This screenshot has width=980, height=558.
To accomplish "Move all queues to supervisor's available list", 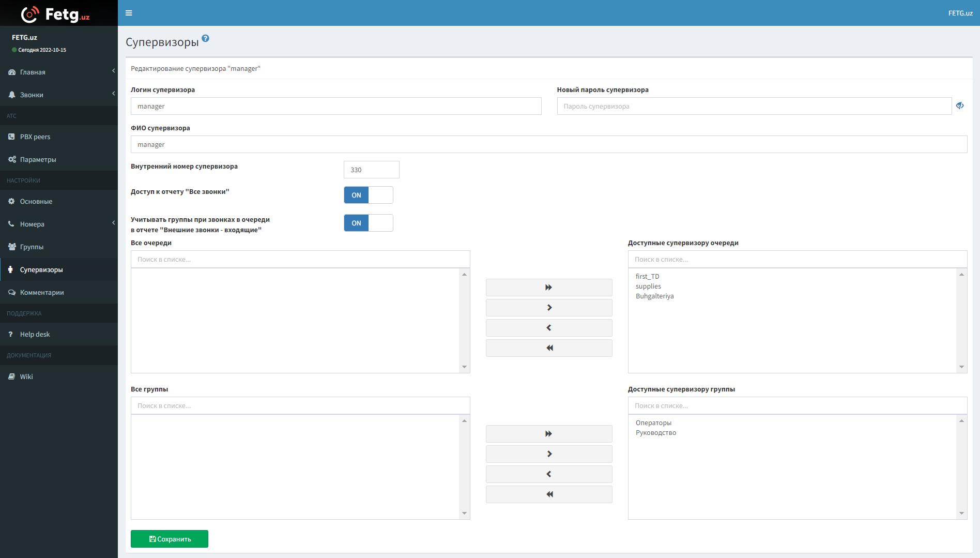I will tap(549, 288).
